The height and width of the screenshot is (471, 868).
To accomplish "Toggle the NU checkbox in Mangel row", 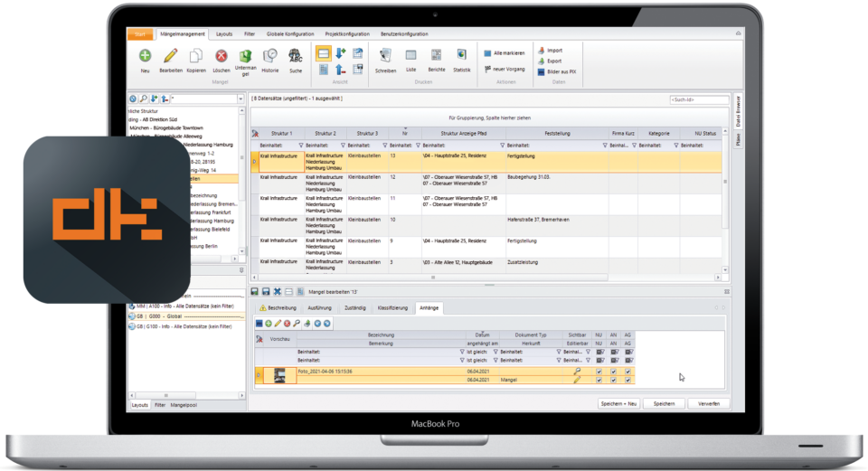I will (x=599, y=381).
